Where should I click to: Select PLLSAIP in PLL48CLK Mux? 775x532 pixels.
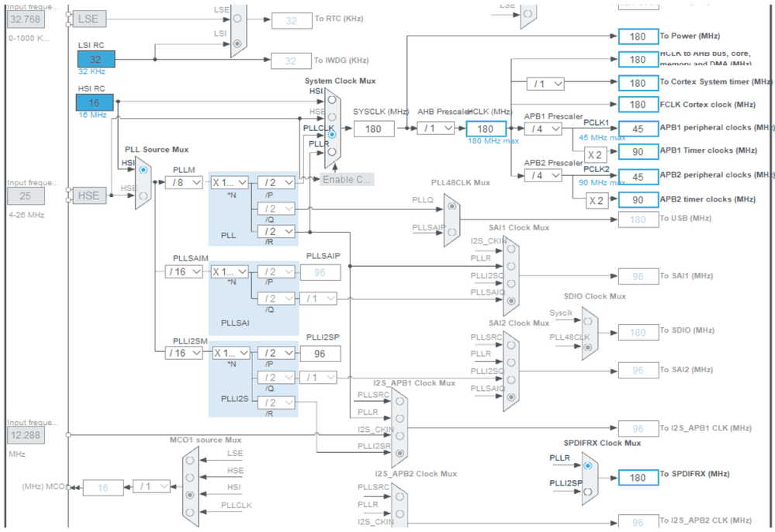[452, 232]
